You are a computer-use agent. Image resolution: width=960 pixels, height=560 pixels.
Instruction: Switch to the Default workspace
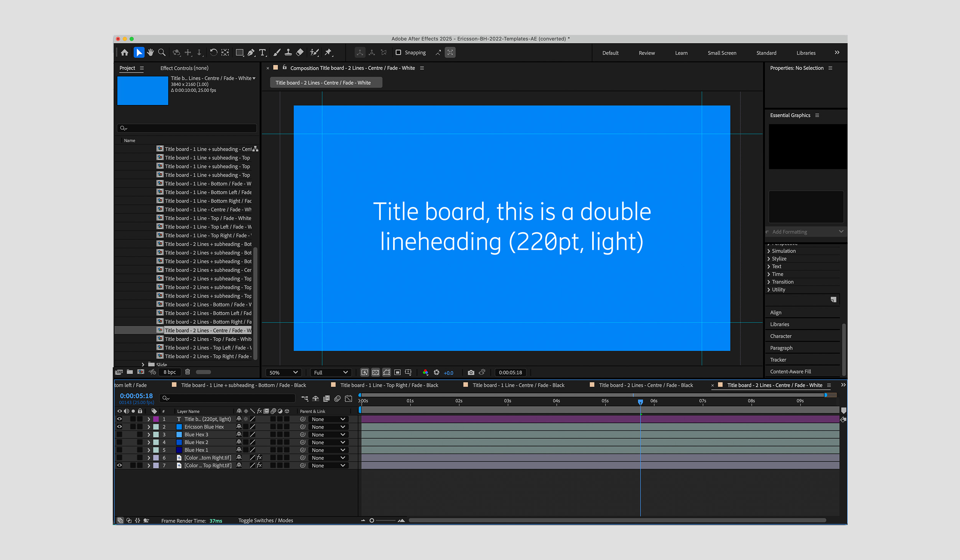(x=610, y=53)
